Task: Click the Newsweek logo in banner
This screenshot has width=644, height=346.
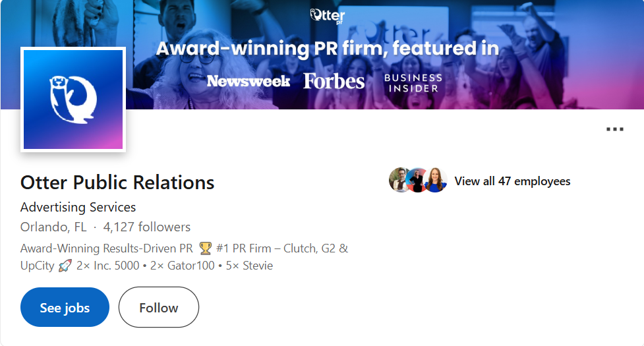Action: [249, 81]
